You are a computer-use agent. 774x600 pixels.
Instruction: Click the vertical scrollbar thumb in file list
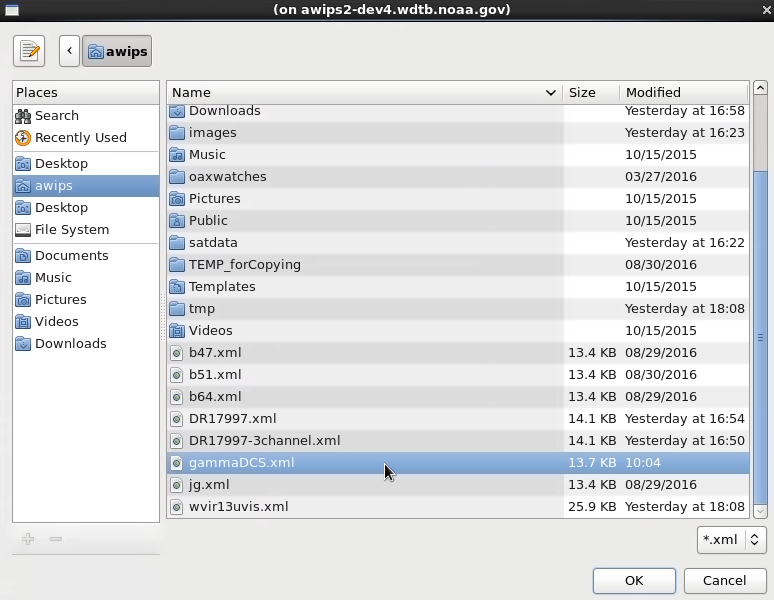(760, 338)
